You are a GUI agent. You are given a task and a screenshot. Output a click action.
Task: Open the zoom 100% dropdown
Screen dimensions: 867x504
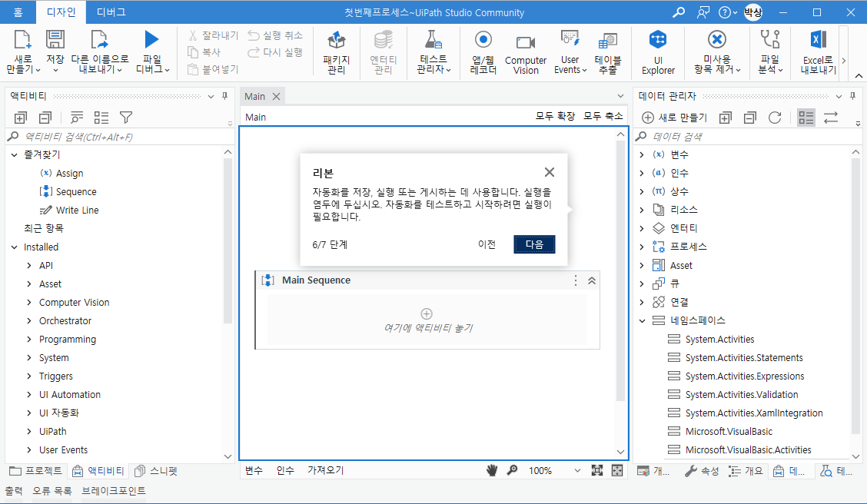pos(577,471)
